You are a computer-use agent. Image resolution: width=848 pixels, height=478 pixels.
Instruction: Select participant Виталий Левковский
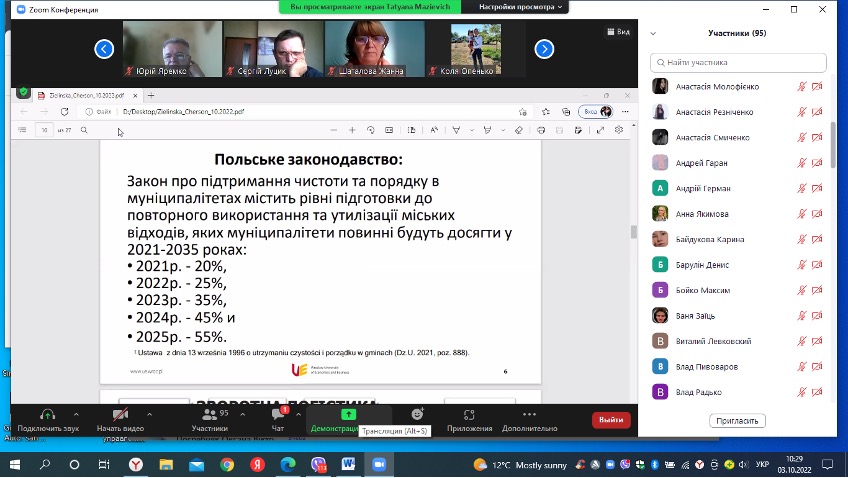point(738,341)
